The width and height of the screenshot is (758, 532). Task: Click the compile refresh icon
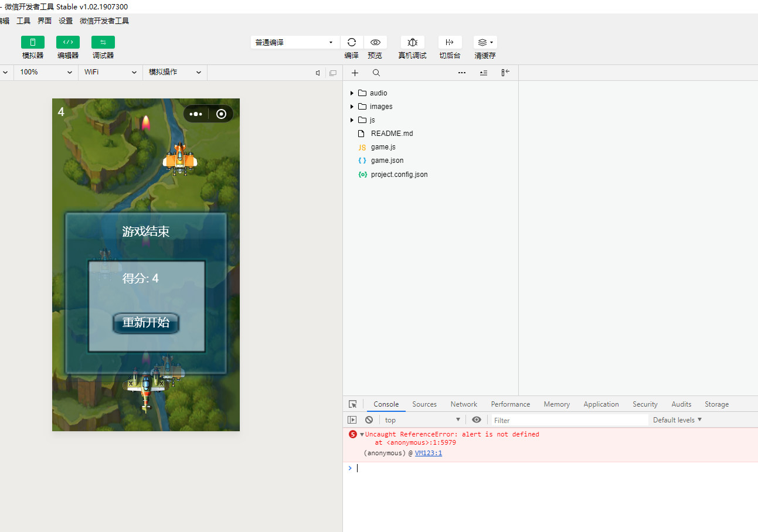click(352, 42)
